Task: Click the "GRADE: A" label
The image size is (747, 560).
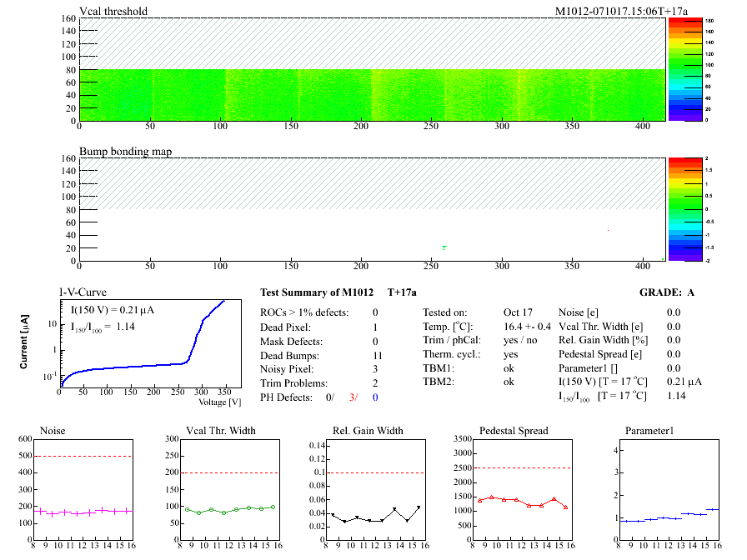Action: pyautogui.click(x=667, y=292)
